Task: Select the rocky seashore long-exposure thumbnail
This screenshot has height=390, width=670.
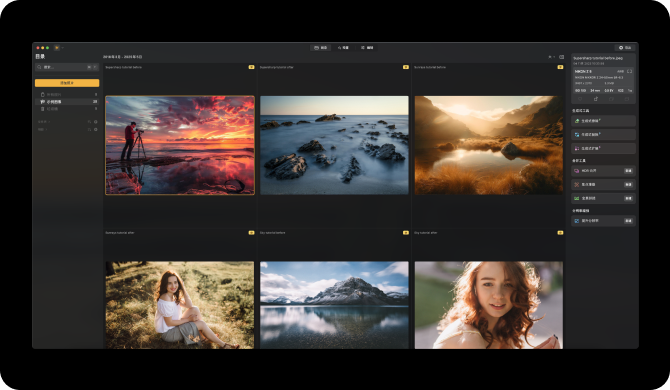Action: click(334, 145)
